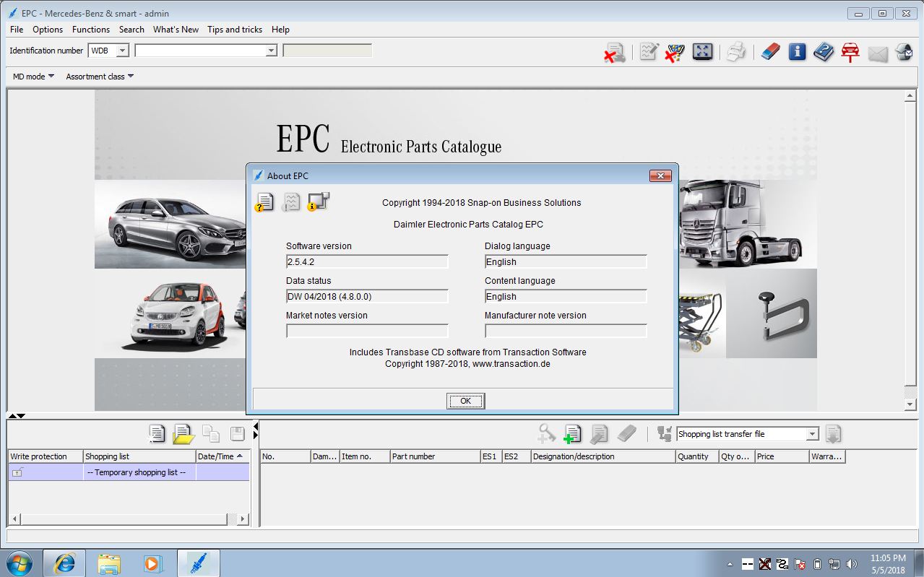Click the main view vertical scrollbar down arrow
The height and width of the screenshot is (577, 924).
point(910,404)
